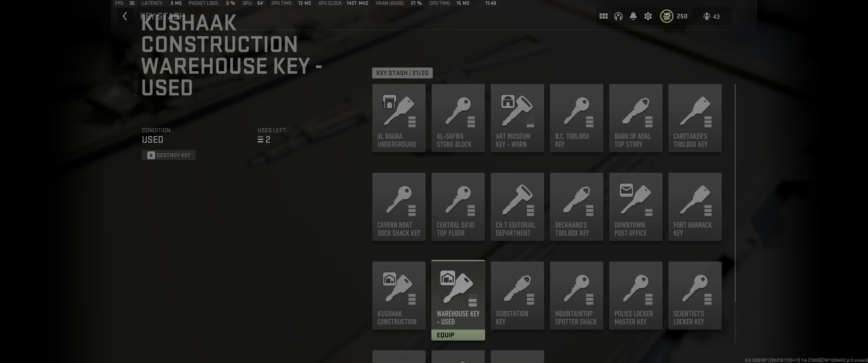
Task: Open the settings gear icon
Action: point(648,16)
